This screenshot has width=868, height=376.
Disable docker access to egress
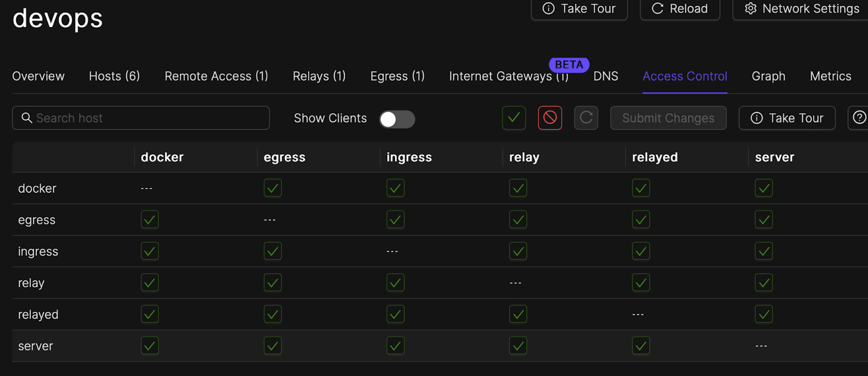click(x=272, y=188)
